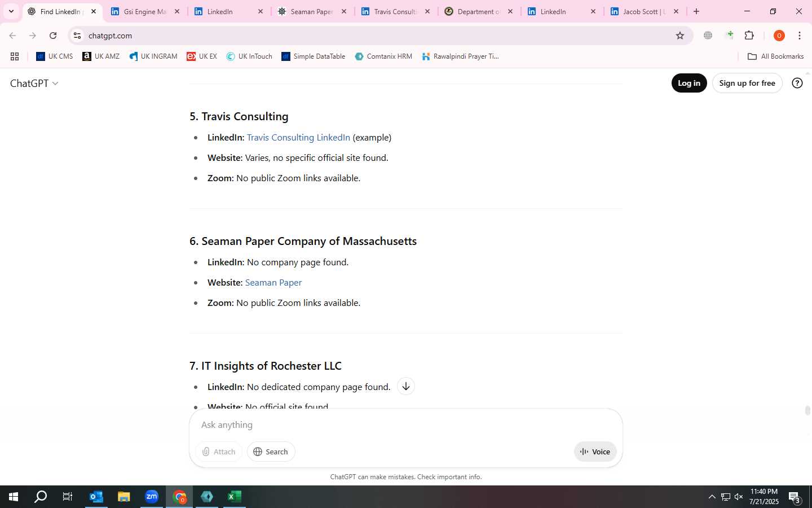This screenshot has width=812, height=508.
Task: Go back to previous page
Action: point(12,36)
